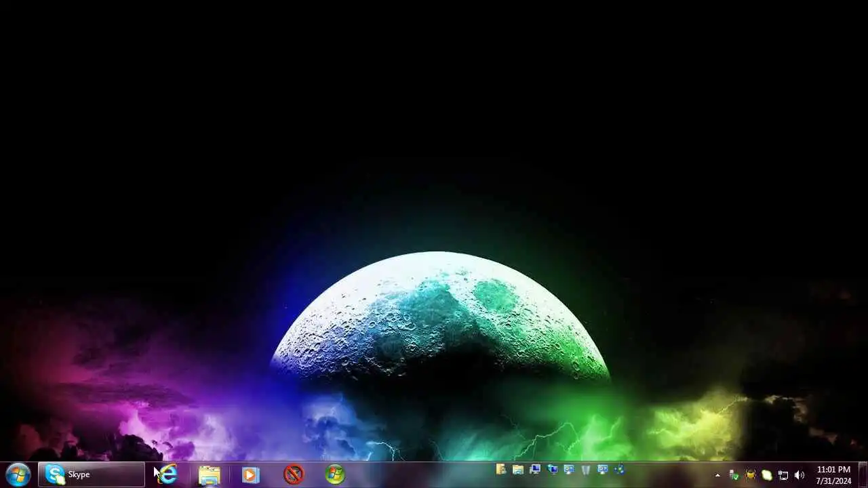Open the first user folder toolbar icon
868x488 pixels.
[501, 469]
